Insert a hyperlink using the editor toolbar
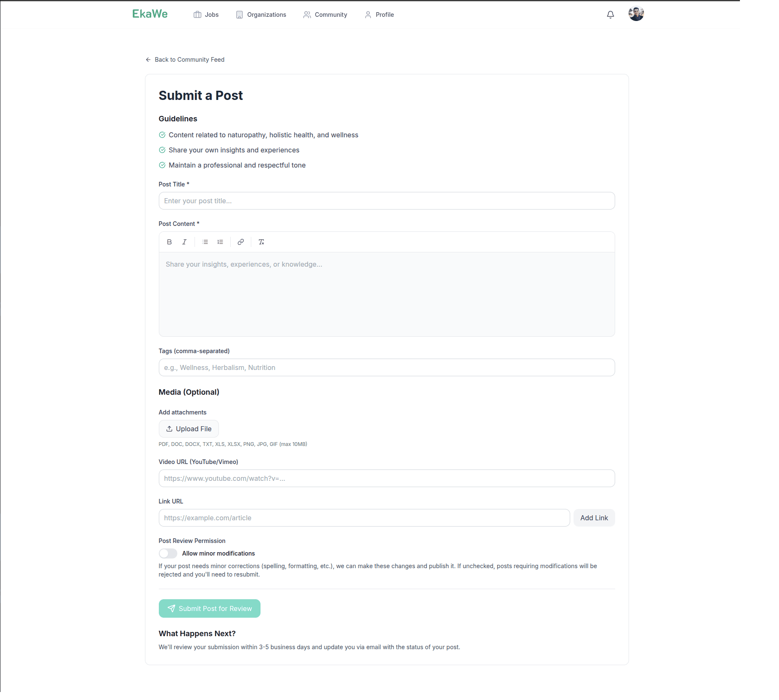This screenshot has height=700, width=779. pos(240,242)
